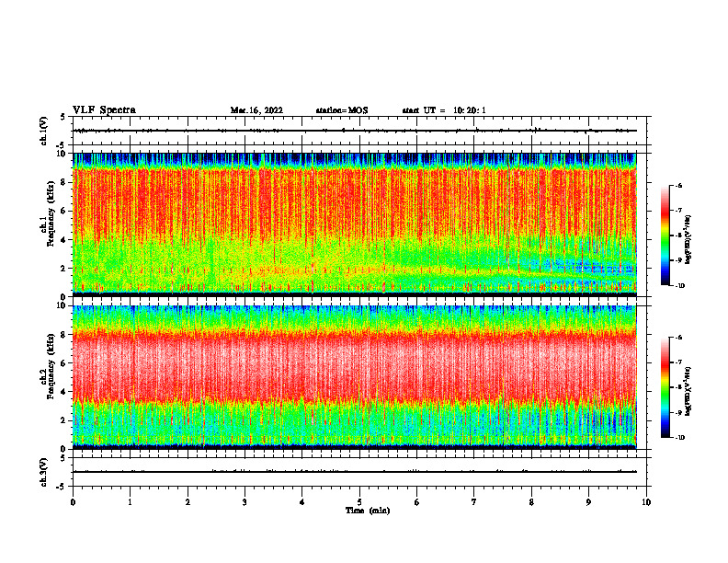Click time axis tick label "7"

click(474, 502)
